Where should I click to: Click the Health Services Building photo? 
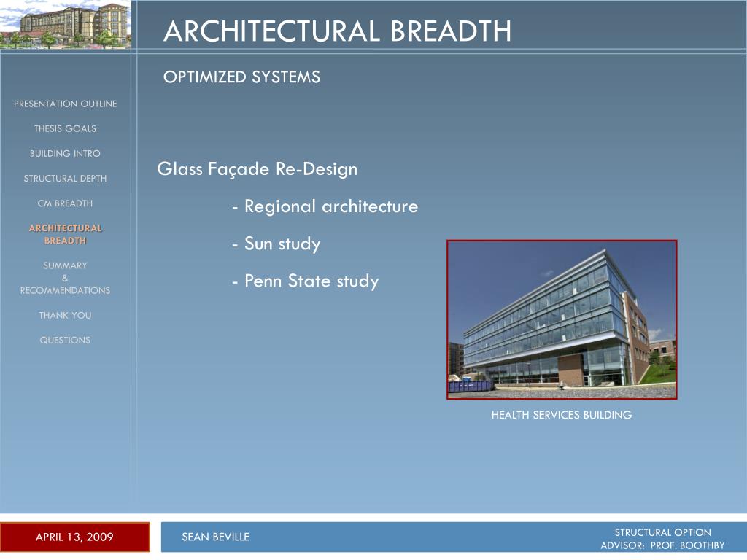point(562,319)
